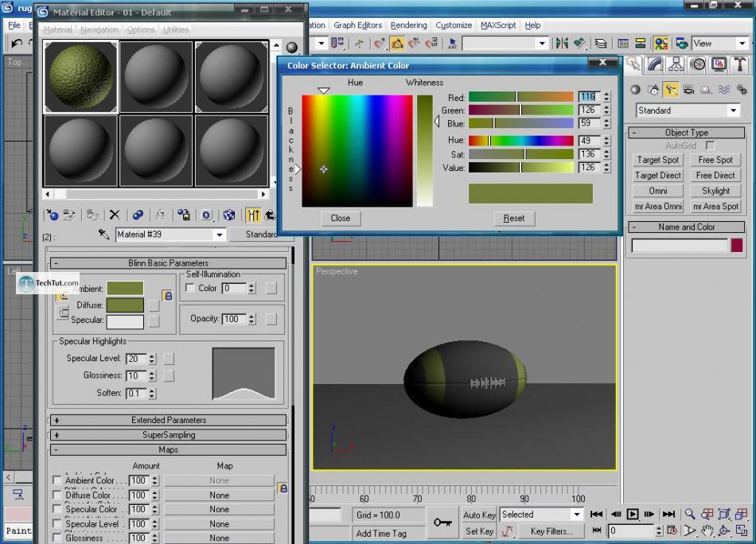Select Geometry category sphere icon
The image size is (756, 544).
coord(636,90)
